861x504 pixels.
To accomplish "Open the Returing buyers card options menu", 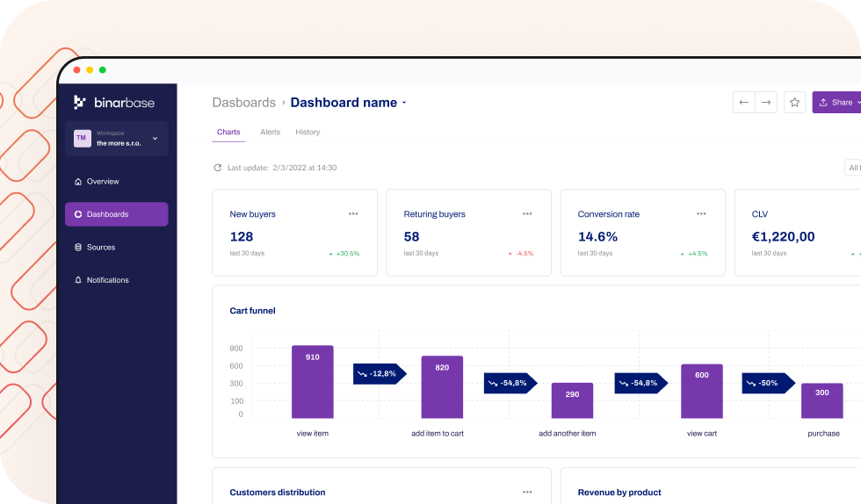I will click(x=527, y=213).
